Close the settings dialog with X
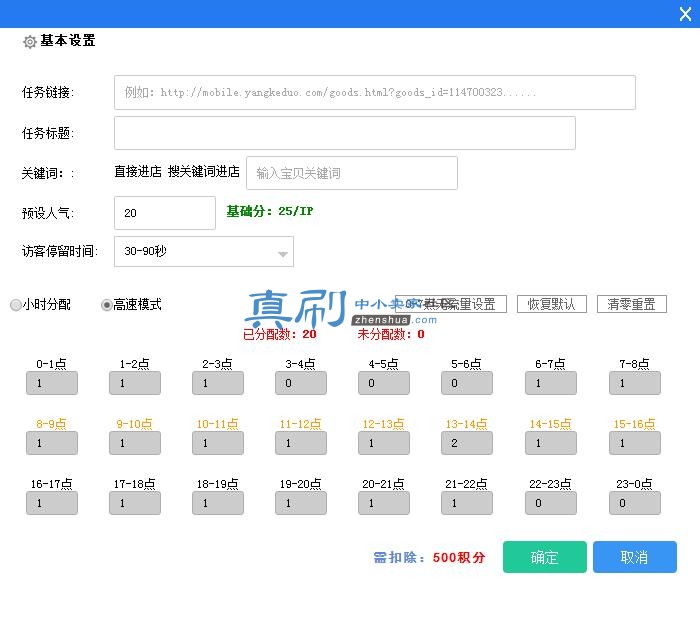This screenshot has height=620, width=700. tap(686, 14)
